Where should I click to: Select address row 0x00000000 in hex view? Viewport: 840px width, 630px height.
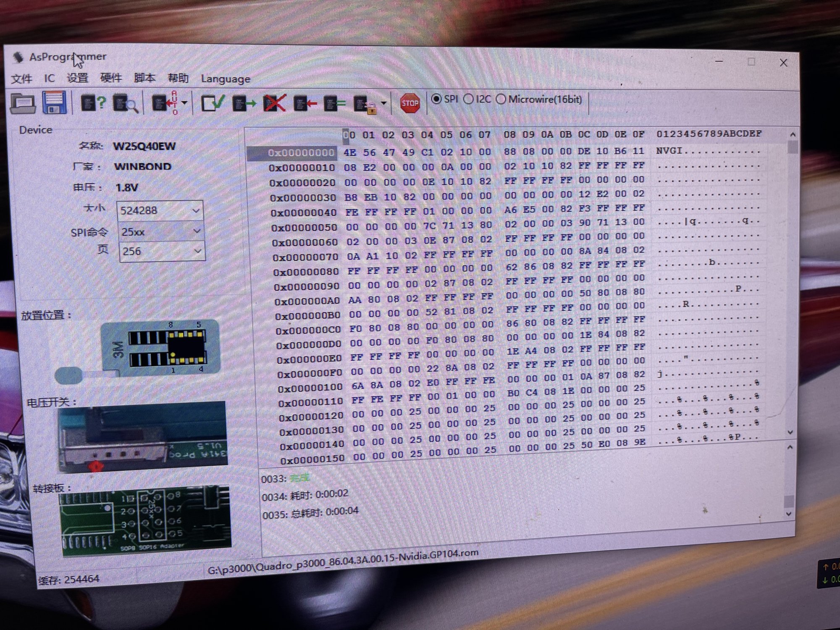(x=301, y=153)
